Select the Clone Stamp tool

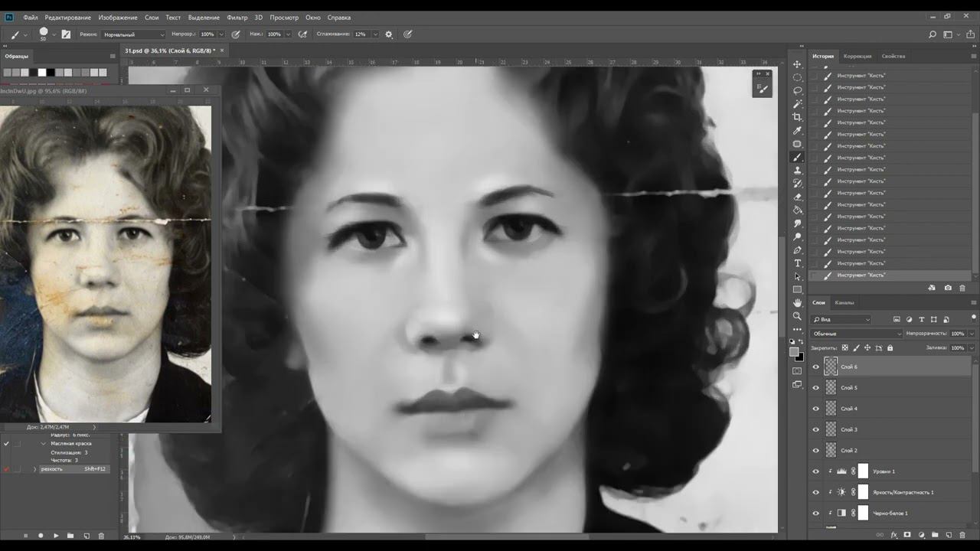797,170
